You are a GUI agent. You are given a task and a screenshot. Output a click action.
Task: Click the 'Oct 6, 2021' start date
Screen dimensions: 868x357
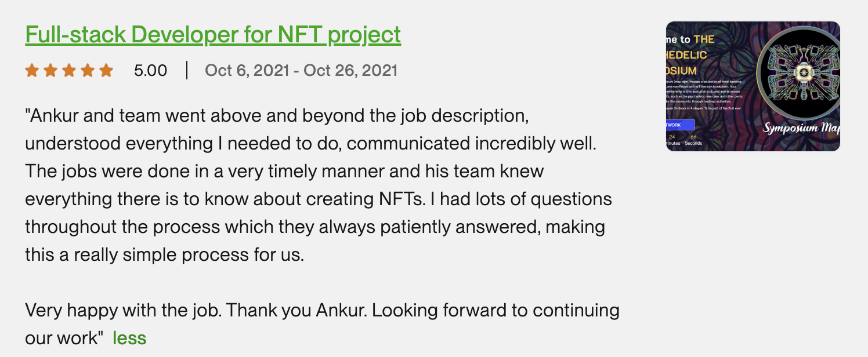(247, 71)
